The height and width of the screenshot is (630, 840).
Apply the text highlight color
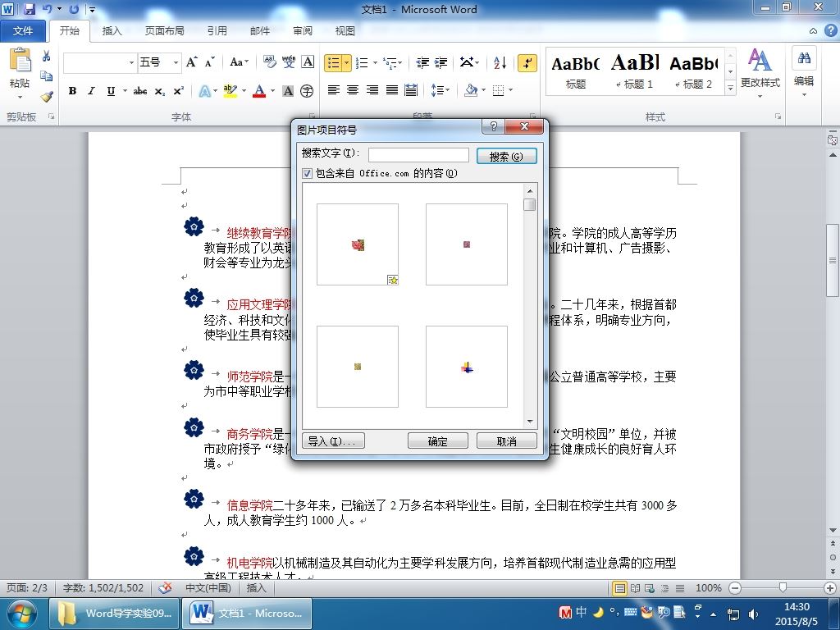pos(230,91)
